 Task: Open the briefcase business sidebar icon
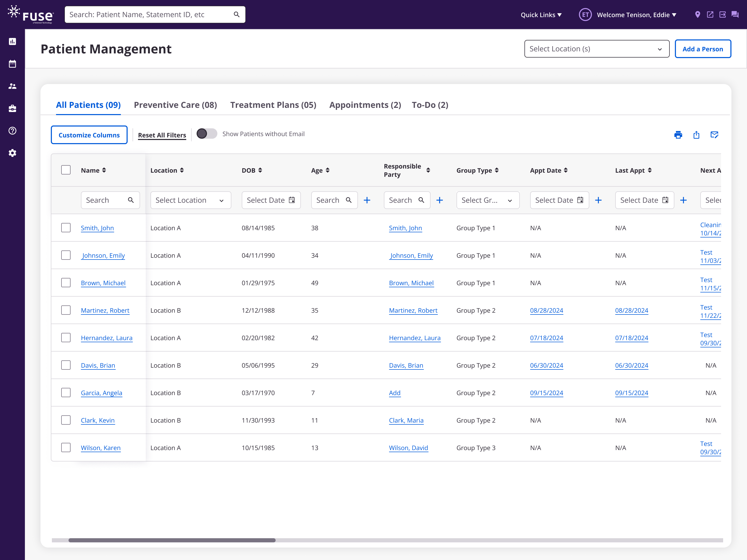[12, 108]
